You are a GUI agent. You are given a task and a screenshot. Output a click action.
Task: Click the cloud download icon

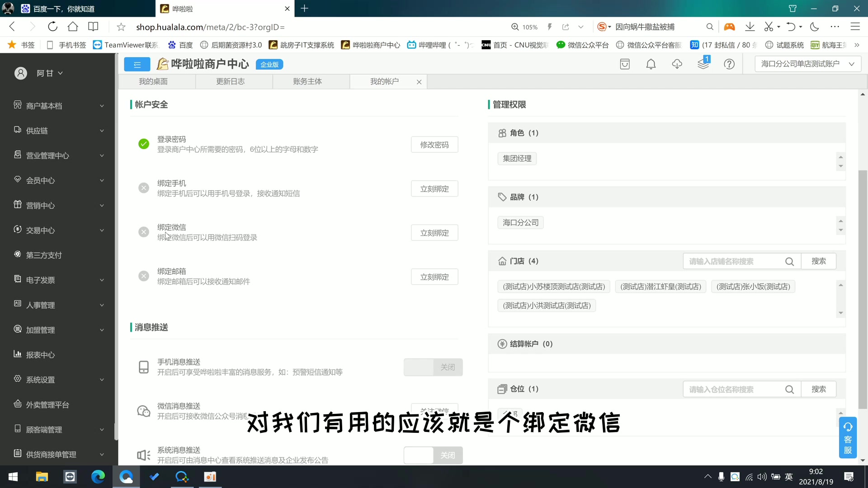(677, 64)
